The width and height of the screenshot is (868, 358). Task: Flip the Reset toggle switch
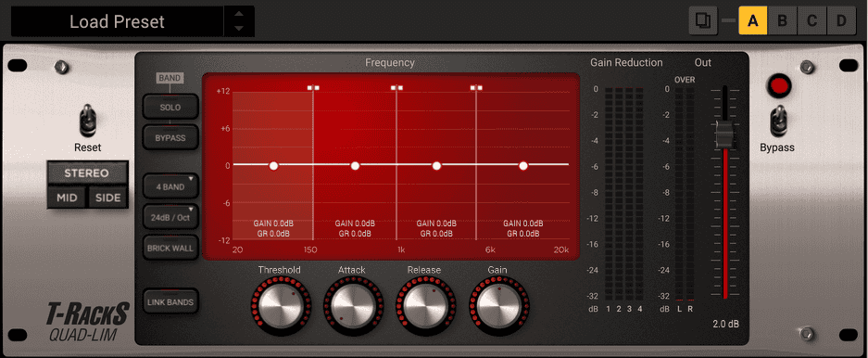87,121
